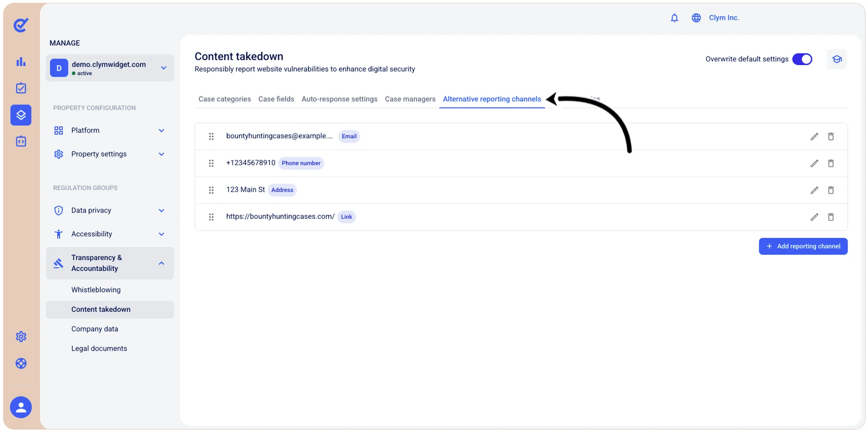The width and height of the screenshot is (868, 432).
Task: Switch to Case categories tab
Action: tap(225, 99)
